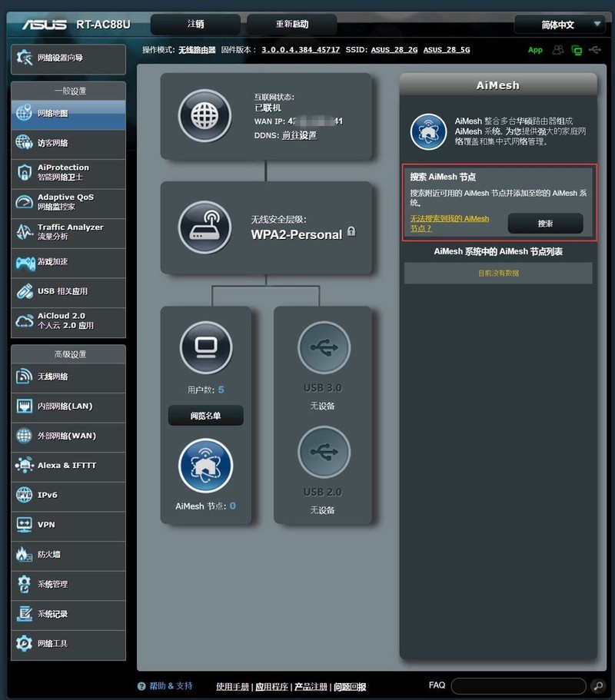615x700 pixels.
Task: Click the Internet status globe icon
Action: point(204,116)
